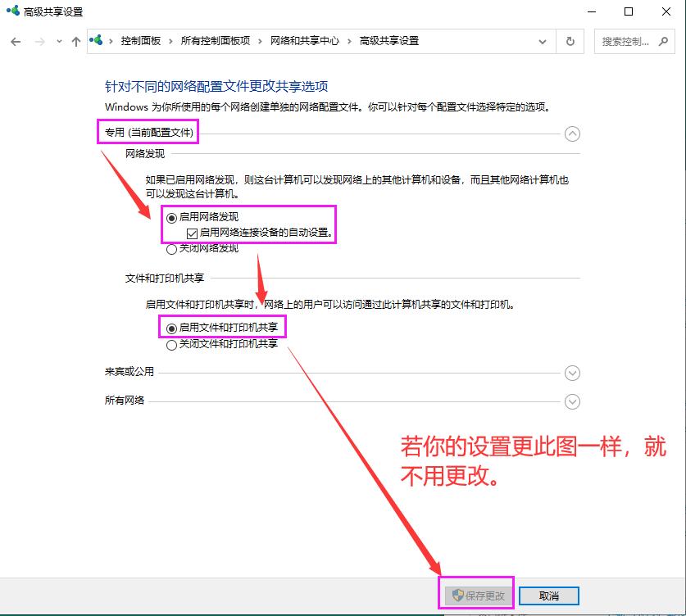The width and height of the screenshot is (686, 616).
Task: Open the address bar dropdown arrow
Action: [x=543, y=42]
